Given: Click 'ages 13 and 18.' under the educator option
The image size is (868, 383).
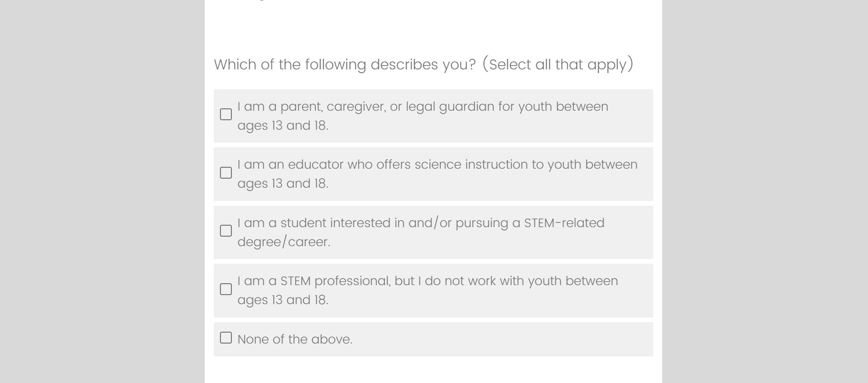Looking at the screenshot, I should pos(283,184).
